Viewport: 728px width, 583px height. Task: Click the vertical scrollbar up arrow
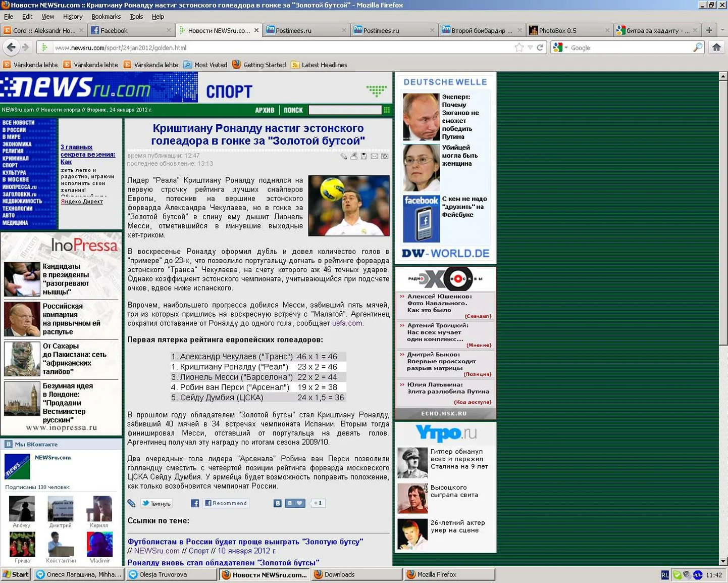pos(723,76)
